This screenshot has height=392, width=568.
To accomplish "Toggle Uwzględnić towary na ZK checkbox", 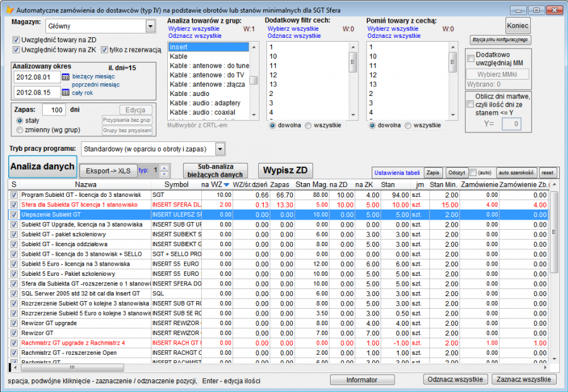I will click(16, 50).
